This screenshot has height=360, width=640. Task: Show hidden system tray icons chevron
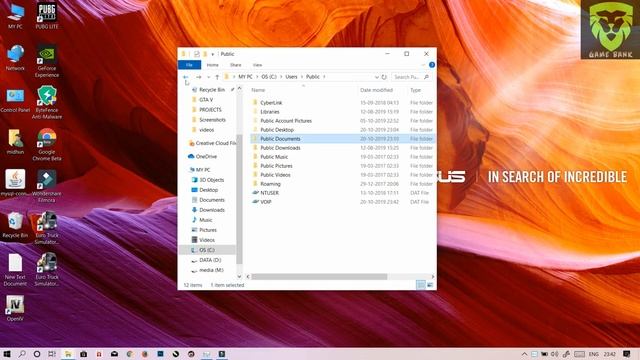(524, 354)
